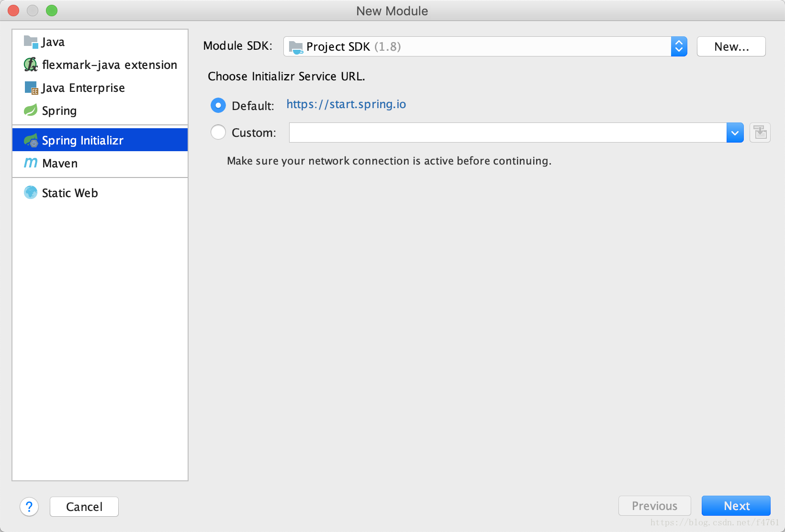Screen dimensions: 785x532
Task: Click the 'Custom:' label text
Action: click(x=254, y=133)
